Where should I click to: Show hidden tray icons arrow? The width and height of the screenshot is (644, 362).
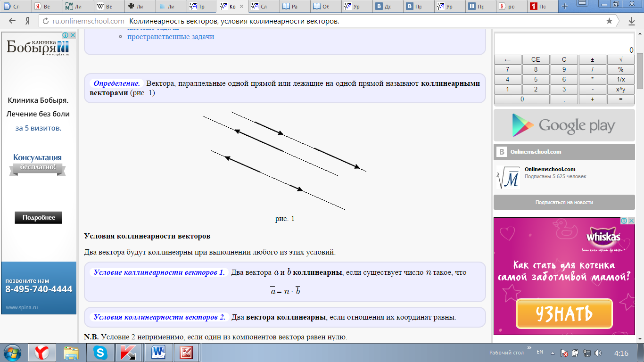coord(553,353)
